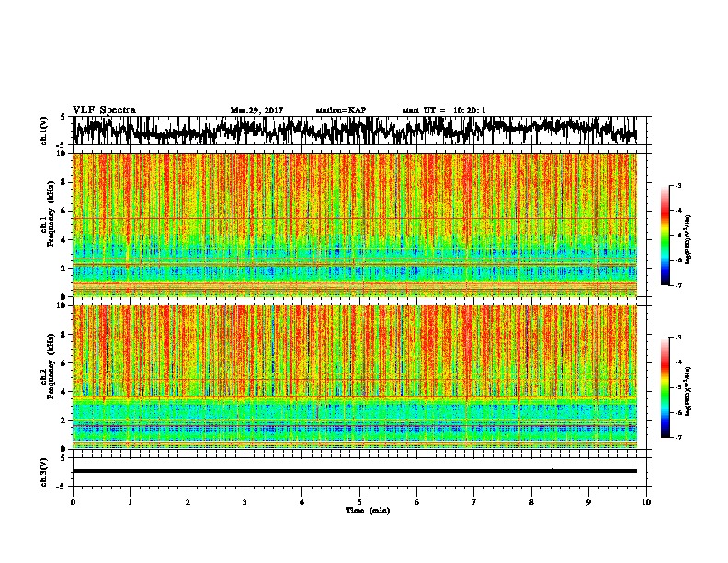Click the ch.1 colorbar log(PSD) label

tap(688, 239)
